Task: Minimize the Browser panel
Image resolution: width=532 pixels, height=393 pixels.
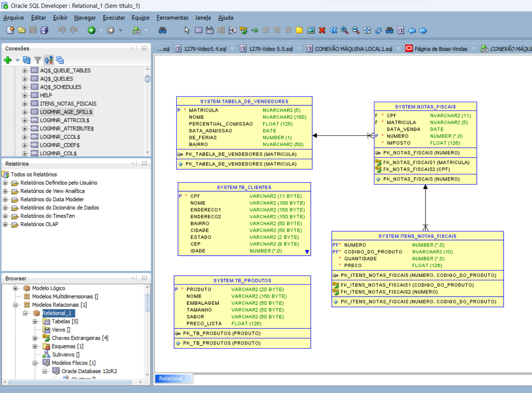Action: [x=144, y=278]
